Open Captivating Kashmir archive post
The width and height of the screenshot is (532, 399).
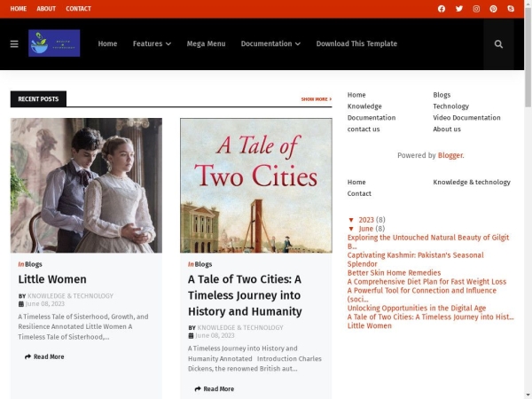416,260
